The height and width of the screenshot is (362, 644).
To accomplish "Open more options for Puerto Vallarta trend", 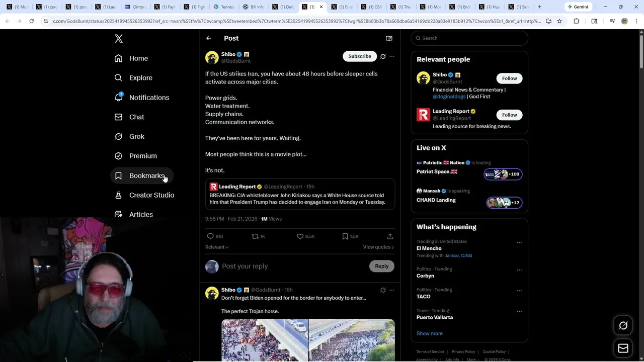I will click(x=519, y=311).
